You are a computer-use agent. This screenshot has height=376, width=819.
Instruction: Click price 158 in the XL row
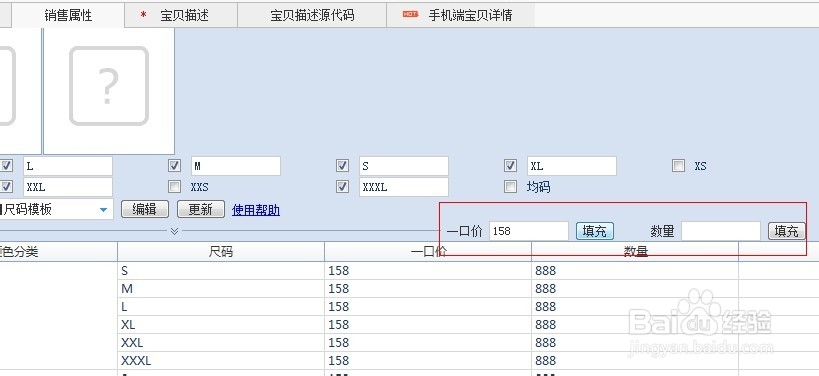428,325
